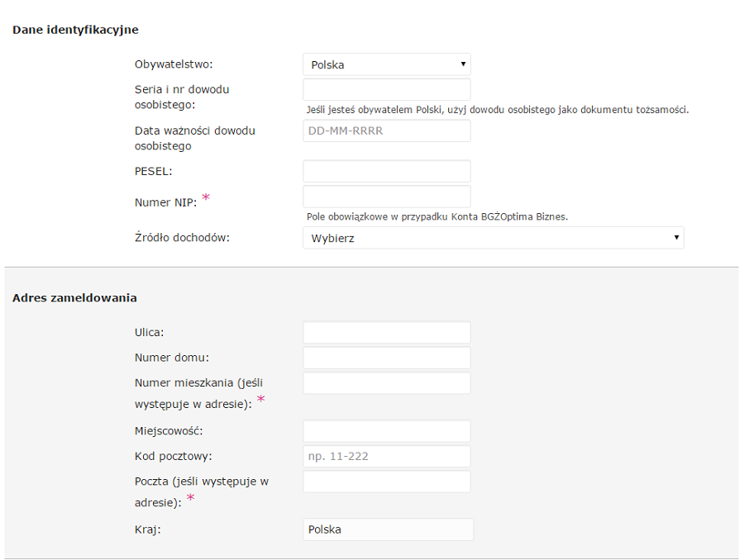Screen dimensions: 744x560
Task: Click the Dane identyfikacyjne section heading
Action: (75, 30)
